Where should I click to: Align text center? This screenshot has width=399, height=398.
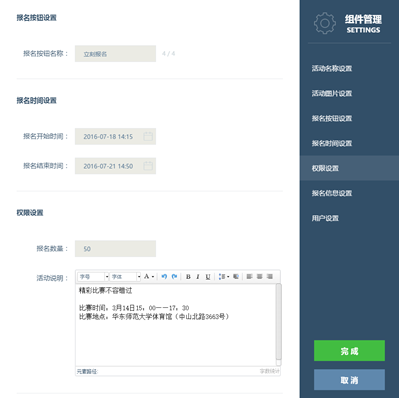tap(259, 277)
